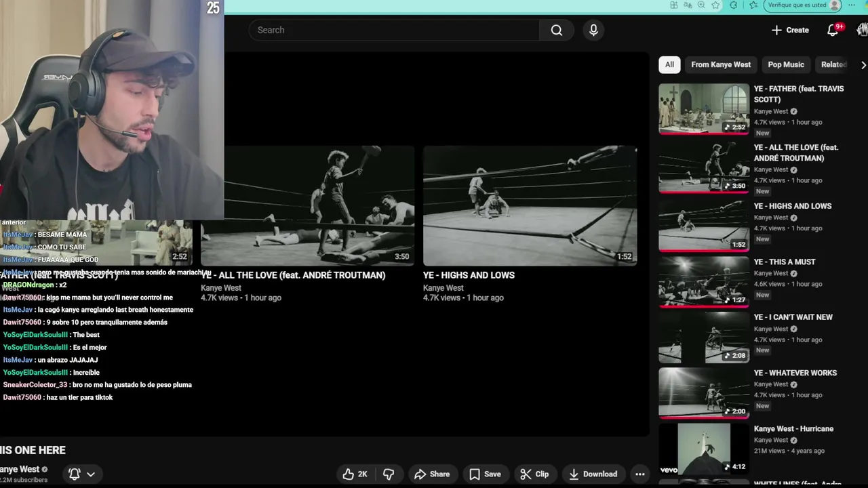
Task: Click the 'Verifique que es usted' profile button
Action: tap(802, 5)
